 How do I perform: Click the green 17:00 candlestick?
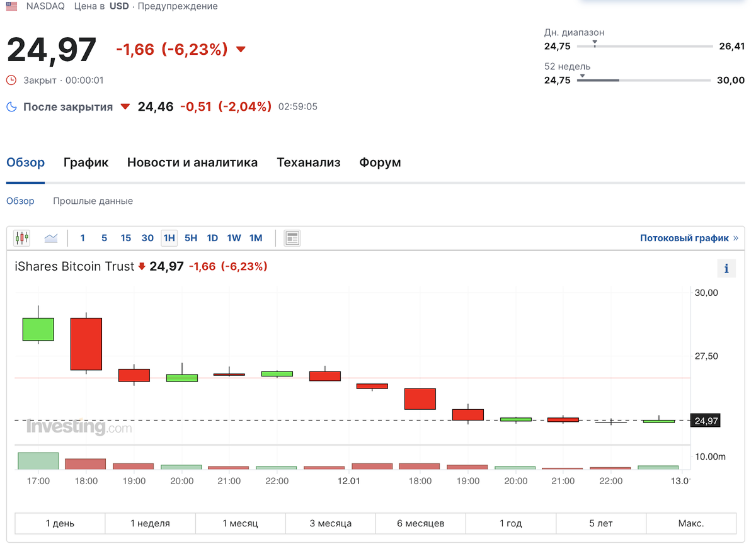point(38,329)
